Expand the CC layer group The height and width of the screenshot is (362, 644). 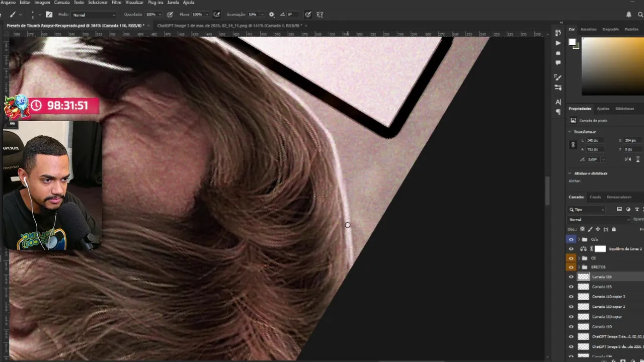tap(579, 258)
